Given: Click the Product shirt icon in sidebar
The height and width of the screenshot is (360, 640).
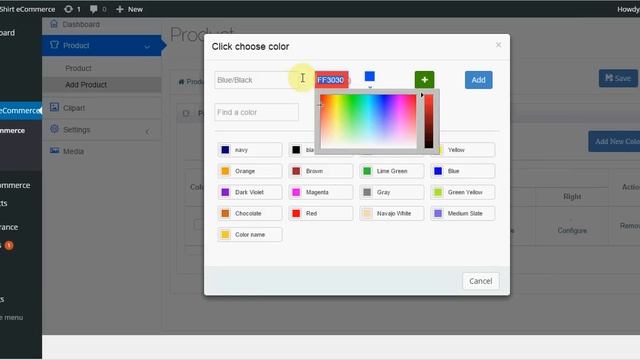Looking at the screenshot, I should (54, 44).
